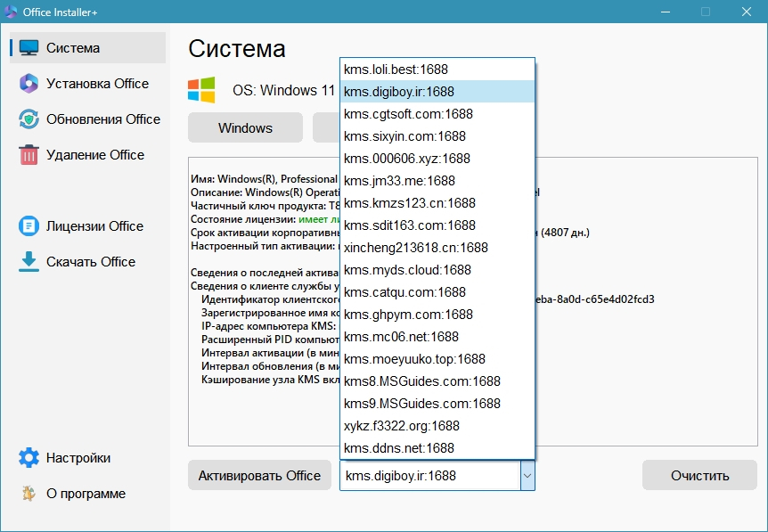Image resolution: width=768 pixels, height=532 pixels.
Task: Choose kms8.MSGuides.com:1688 server option
Action: click(x=437, y=381)
